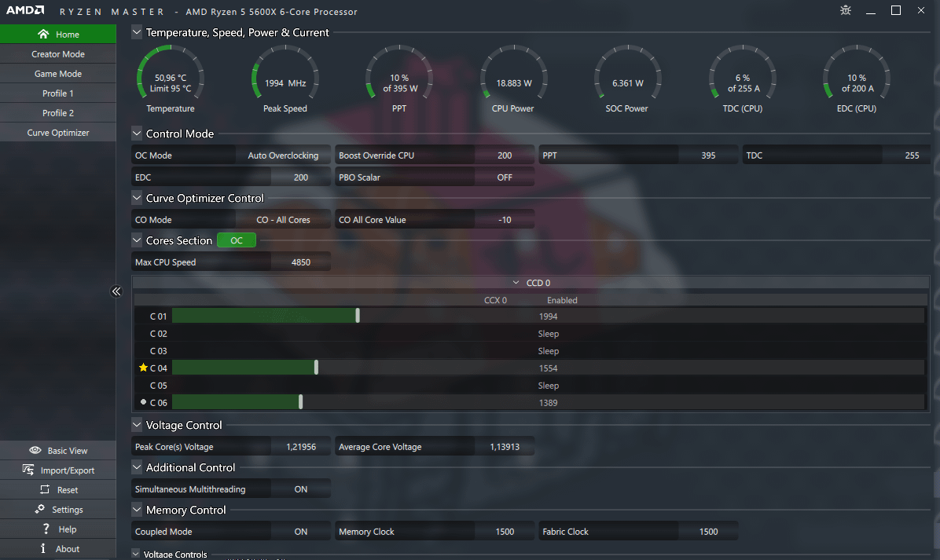Image resolution: width=940 pixels, height=560 pixels.
Task: Collapse the Voltage Control section
Action: (x=137, y=425)
